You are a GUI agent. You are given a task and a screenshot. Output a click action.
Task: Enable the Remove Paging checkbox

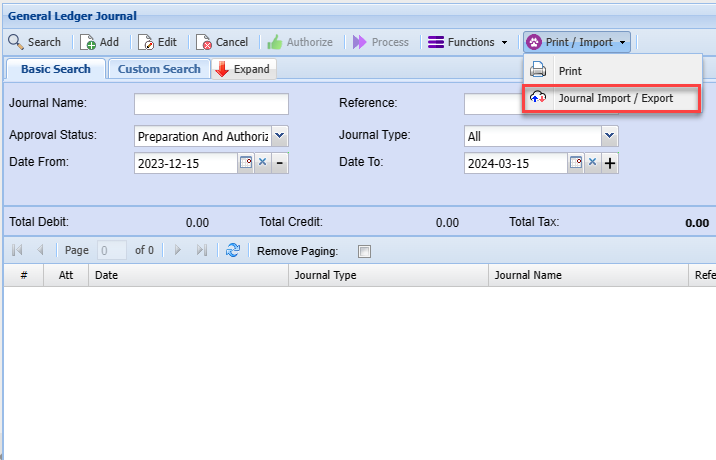(364, 251)
